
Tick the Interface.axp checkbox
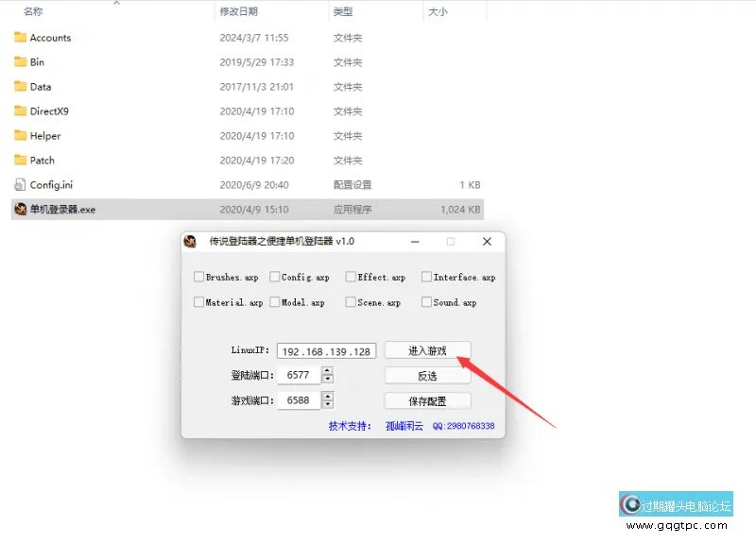[x=426, y=277]
